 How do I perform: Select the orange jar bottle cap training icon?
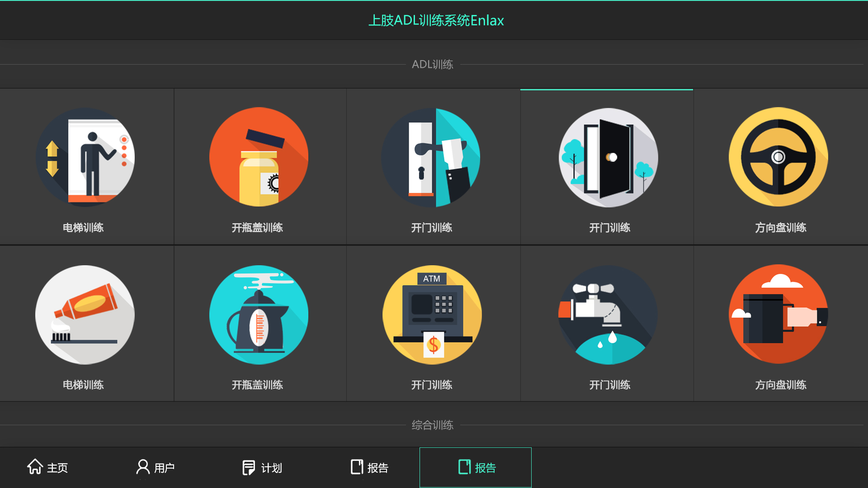pyautogui.click(x=259, y=157)
